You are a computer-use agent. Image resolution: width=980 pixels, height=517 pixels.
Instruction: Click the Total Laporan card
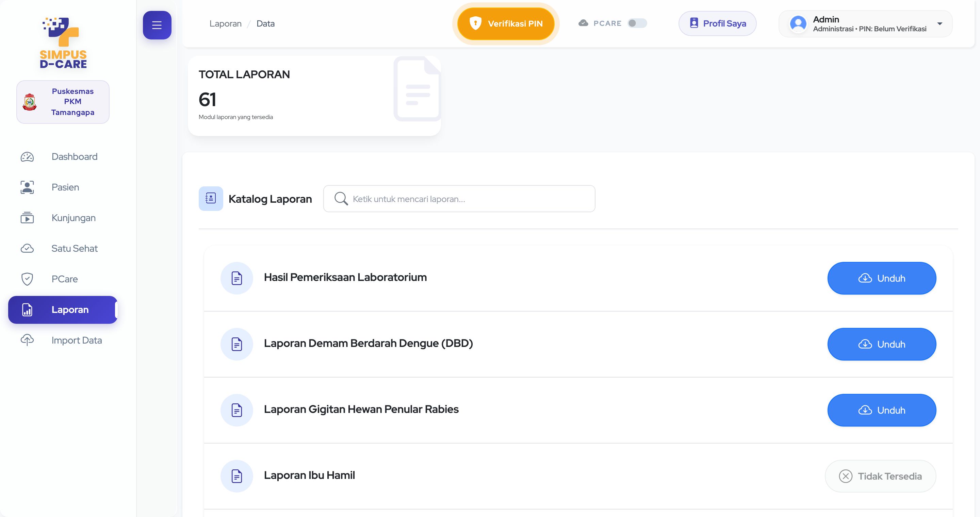click(x=314, y=96)
